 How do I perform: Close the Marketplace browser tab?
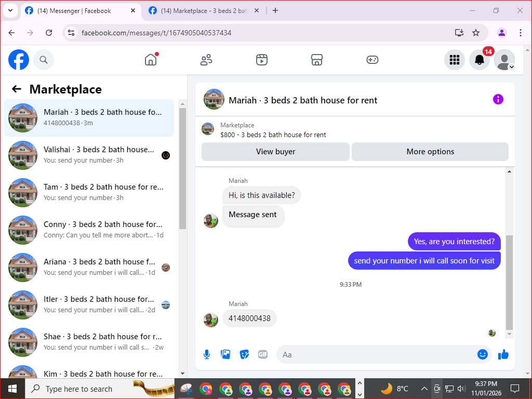257,11
